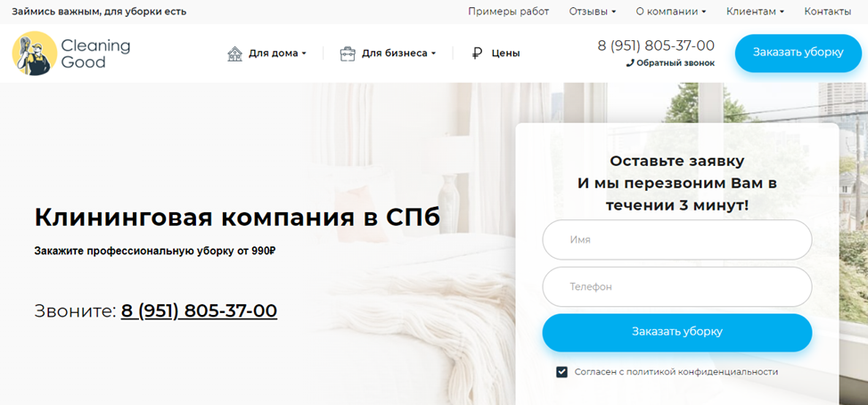Click the Обратный звонок link
Viewport: 868px width, 405px height.
[676, 63]
